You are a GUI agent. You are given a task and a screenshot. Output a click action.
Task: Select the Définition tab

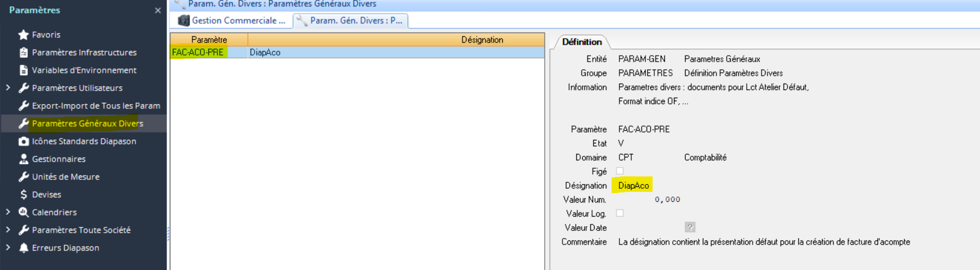[x=581, y=42]
